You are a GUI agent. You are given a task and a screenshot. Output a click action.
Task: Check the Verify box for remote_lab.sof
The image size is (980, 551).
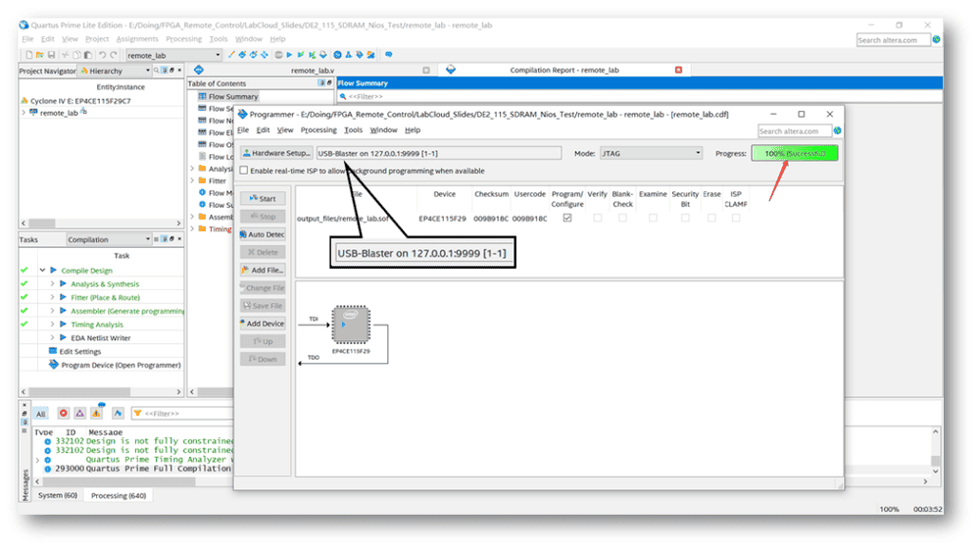597,218
